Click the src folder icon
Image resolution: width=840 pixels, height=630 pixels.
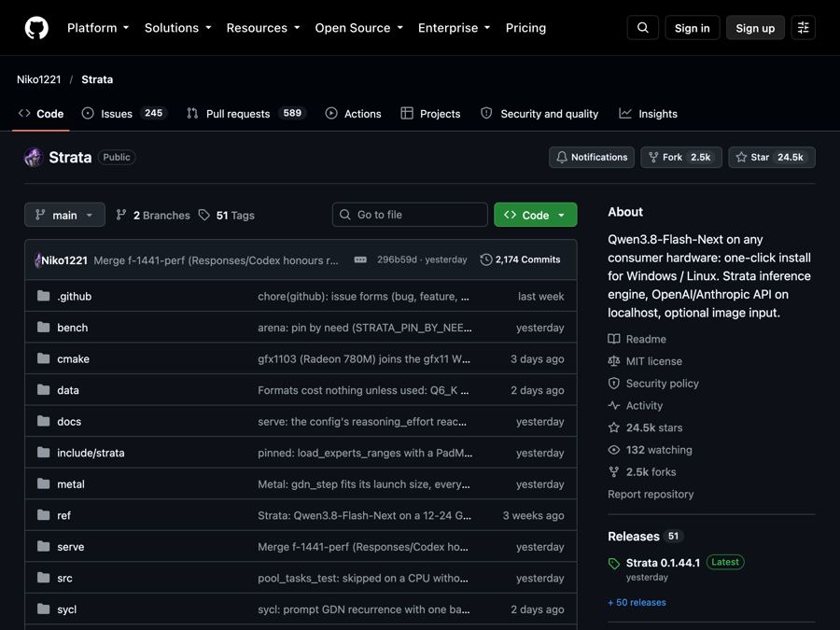click(43, 578)
